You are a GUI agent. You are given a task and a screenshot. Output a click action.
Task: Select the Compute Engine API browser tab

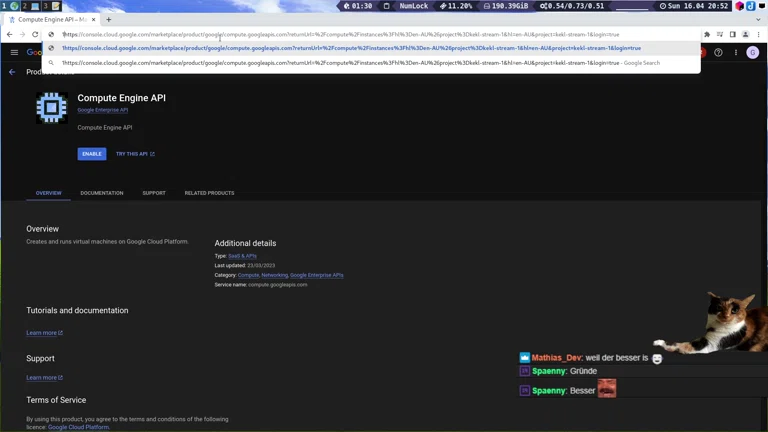[51, 20]
